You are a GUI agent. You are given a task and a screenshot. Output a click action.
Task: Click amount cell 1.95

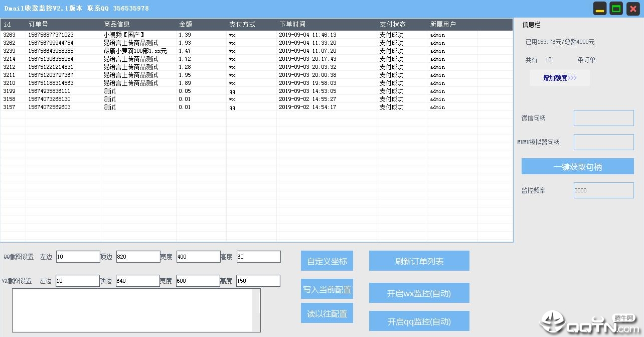185,75
